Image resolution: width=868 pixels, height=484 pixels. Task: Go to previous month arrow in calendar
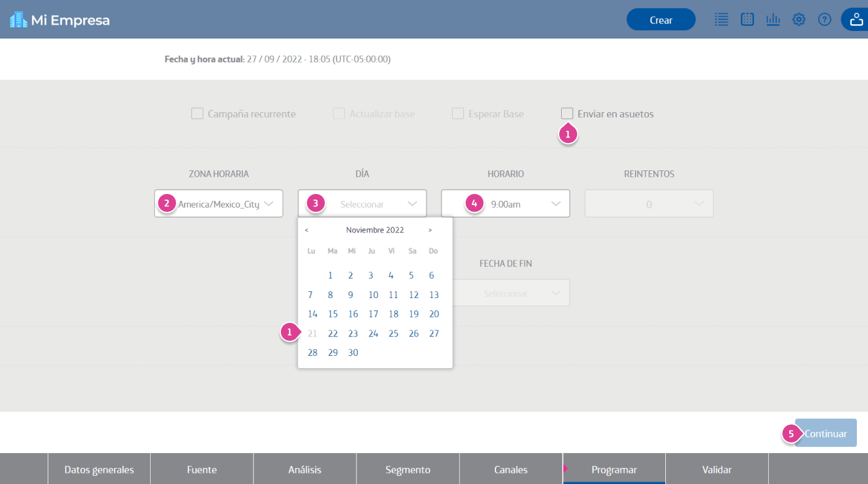(306, 230)
